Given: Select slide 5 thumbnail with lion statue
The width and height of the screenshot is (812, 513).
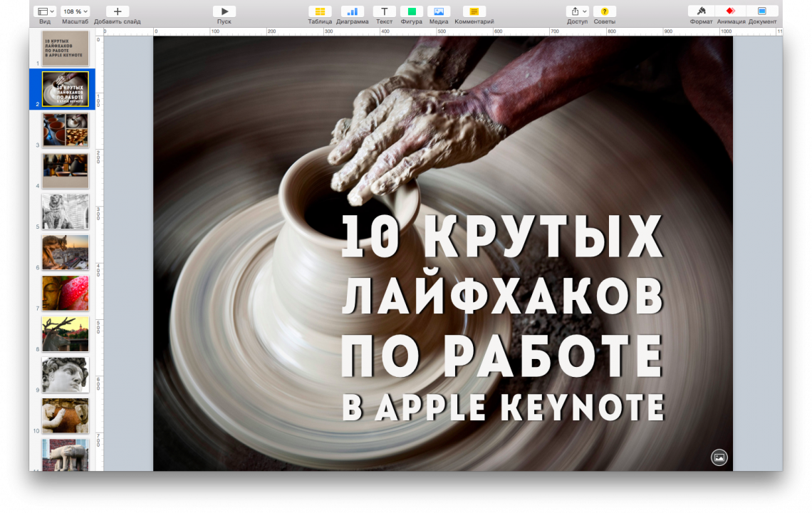Looking at the screenshot, I should point(66,212).
